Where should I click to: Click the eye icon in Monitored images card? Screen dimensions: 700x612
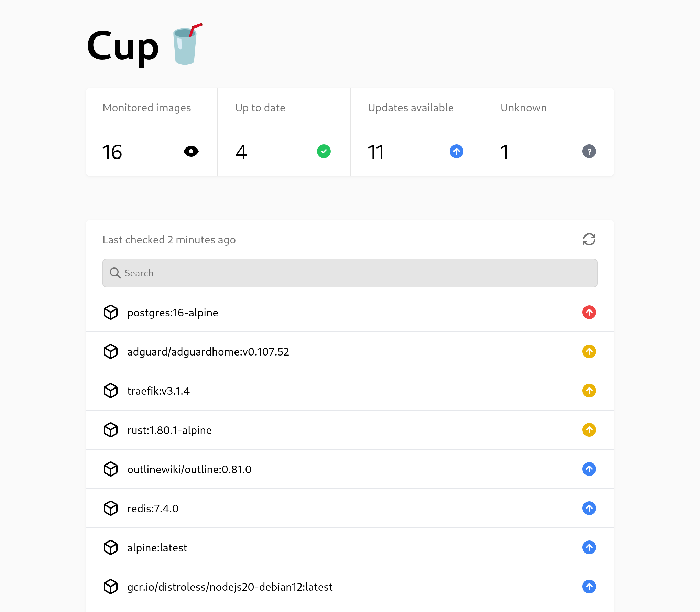tap(191, 151)
